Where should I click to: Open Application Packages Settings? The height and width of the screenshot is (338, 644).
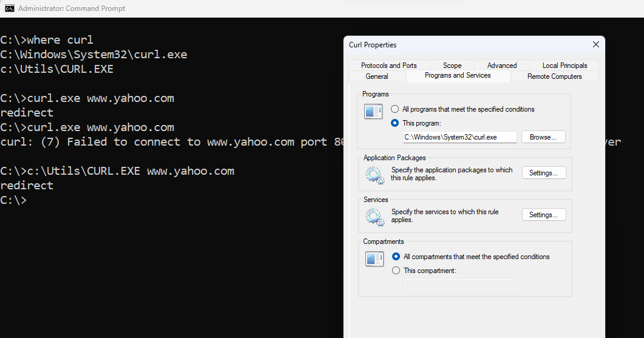544,173
